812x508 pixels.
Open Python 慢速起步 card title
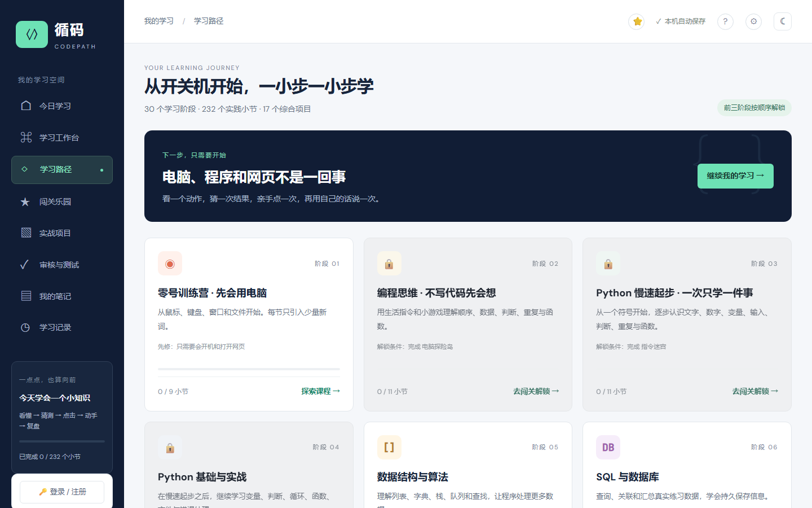pos(674,293)
